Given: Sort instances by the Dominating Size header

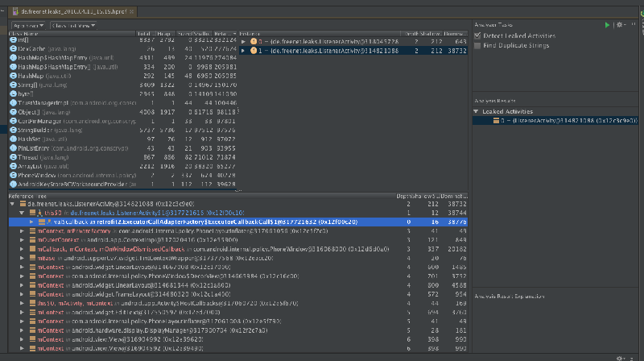Looking at the screenshot, I should [x=455, y=34].
